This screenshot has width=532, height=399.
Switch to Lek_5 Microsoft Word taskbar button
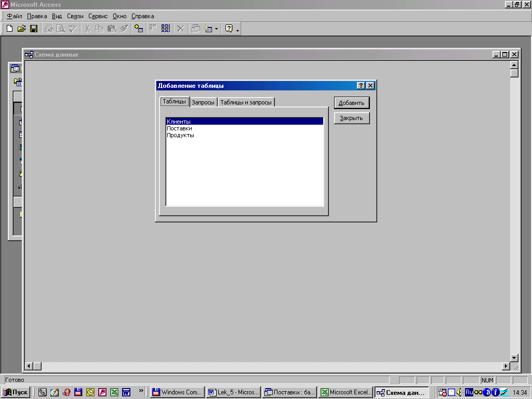point(233,392)
